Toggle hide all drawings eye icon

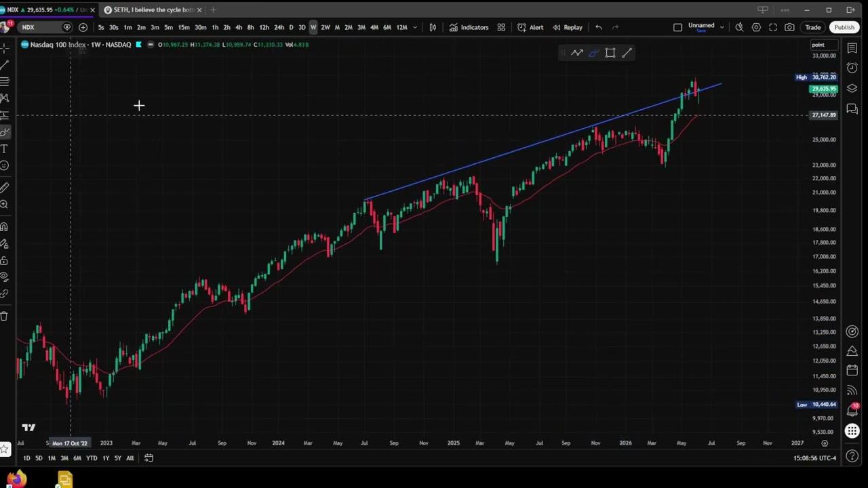(4, 277)
